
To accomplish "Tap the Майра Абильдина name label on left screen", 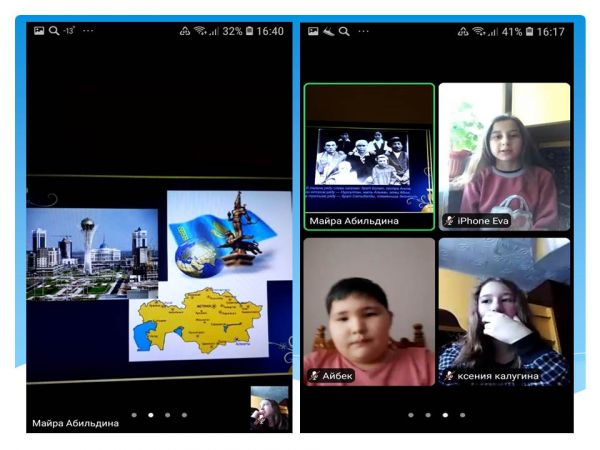I will click(x=75, y=423).
